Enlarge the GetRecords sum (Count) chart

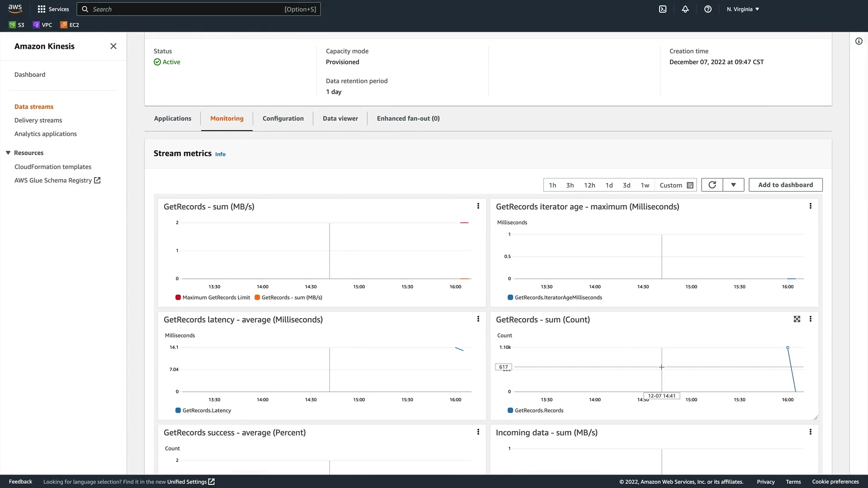point(797,319)
